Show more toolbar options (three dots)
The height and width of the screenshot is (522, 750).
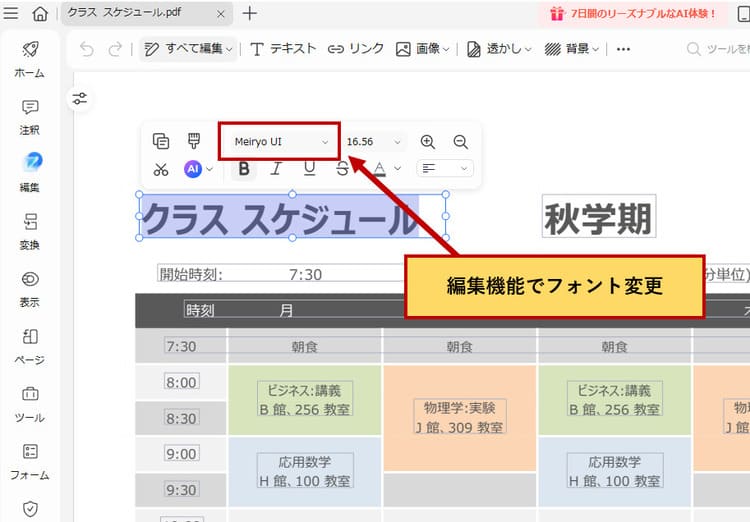click(x=623, y=49)
